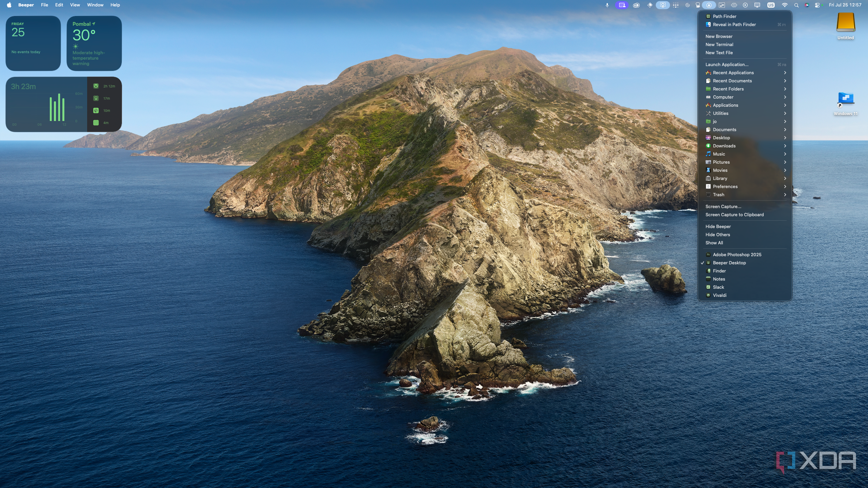The width and height of the screenshot is (868, 488).
Task: Switch to checked Beeper Desktop app entry
Action: (x=745, y=263)
